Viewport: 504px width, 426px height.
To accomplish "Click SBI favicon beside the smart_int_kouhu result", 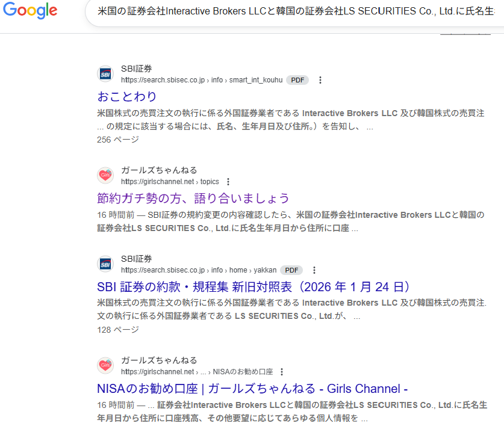I will pos(105,74).
